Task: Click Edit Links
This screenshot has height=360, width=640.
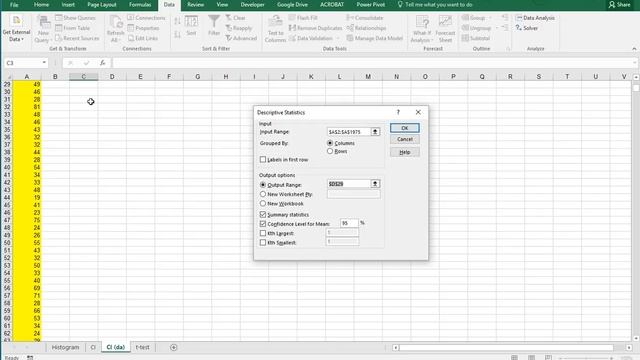Action: pos(143,38)
